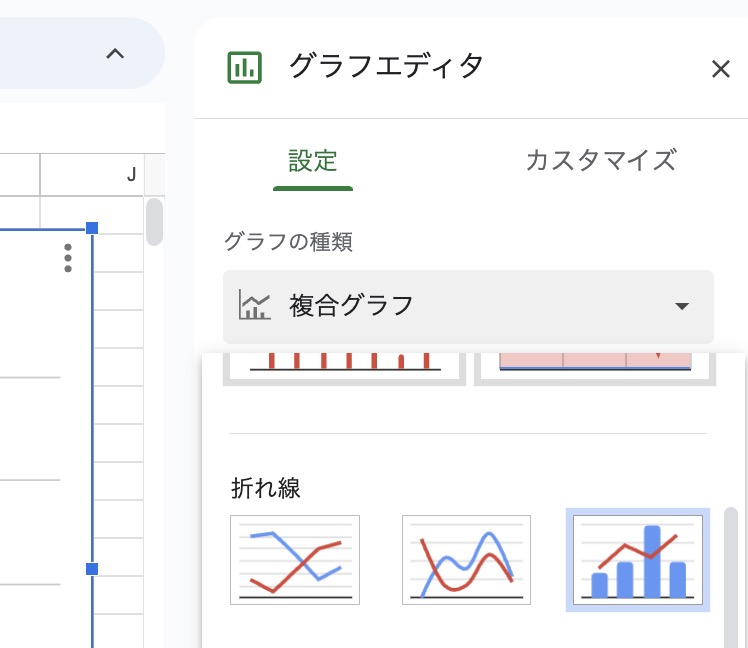The width and height of the screenshot is (748, 648).
Task: Switch to the 設定 tab
Action: (312, 160)
